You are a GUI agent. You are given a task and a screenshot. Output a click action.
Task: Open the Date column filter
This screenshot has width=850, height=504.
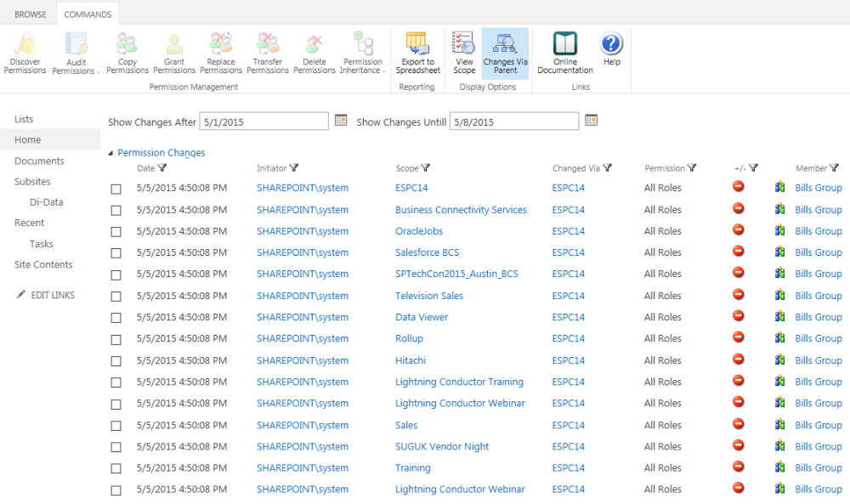coord(162,168)
